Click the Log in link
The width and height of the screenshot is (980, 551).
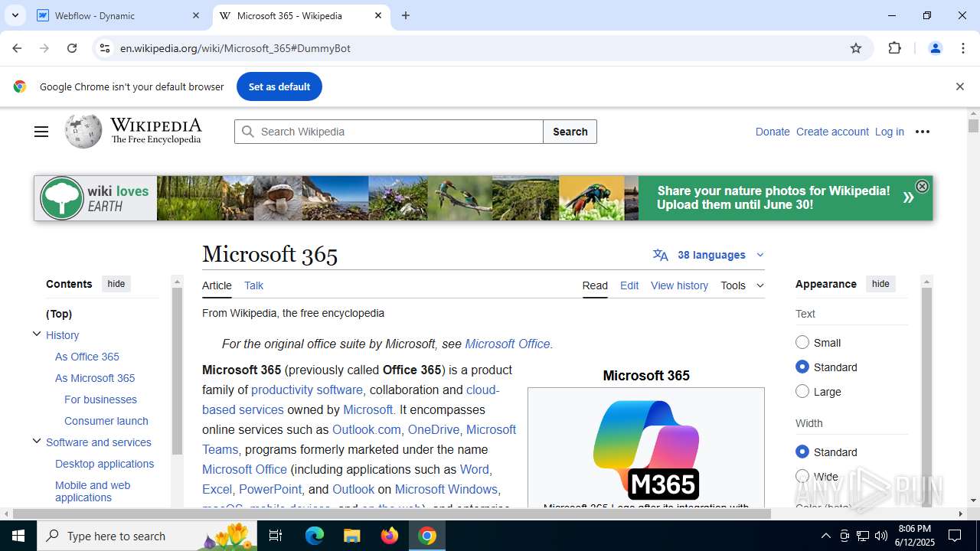tap(890, 132)
